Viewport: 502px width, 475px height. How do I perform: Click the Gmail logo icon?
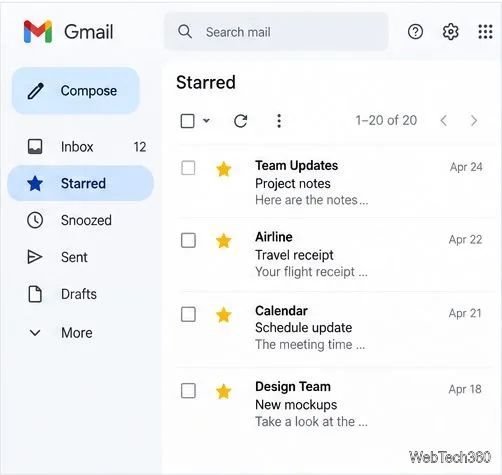coord(38,32)
